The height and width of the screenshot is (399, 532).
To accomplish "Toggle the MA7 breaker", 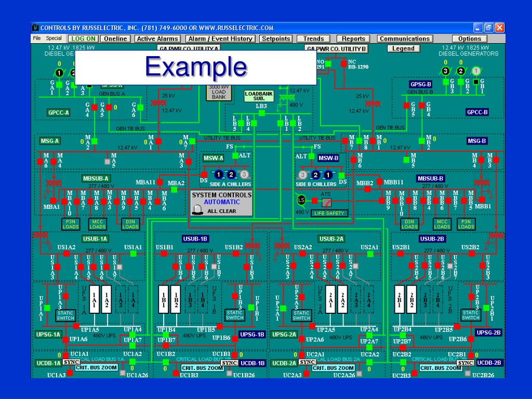I will pos(192,141).
